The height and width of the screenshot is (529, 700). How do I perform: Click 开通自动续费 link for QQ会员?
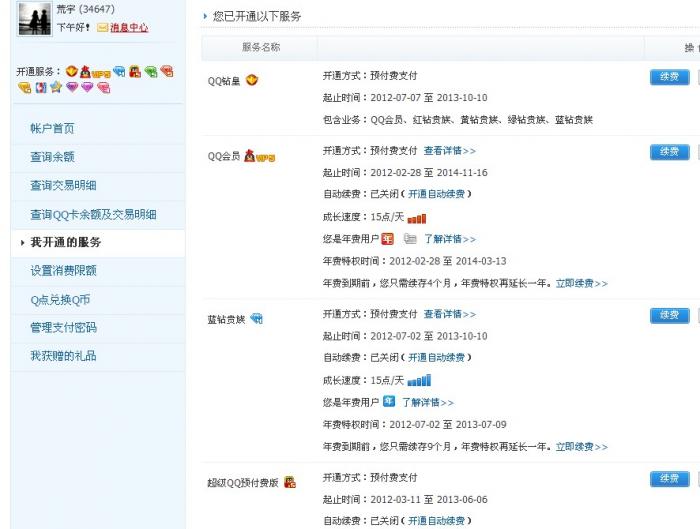point(436,194)
